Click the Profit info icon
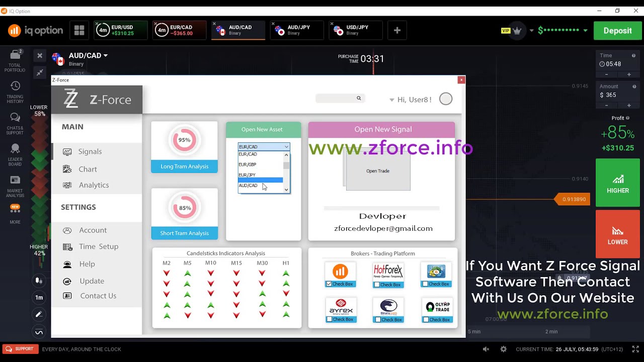 click(x=627, y=118)
